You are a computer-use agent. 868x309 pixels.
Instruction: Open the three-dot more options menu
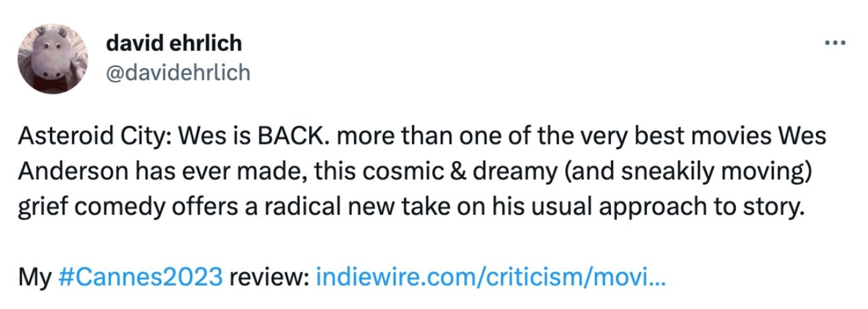pos(835,43)
